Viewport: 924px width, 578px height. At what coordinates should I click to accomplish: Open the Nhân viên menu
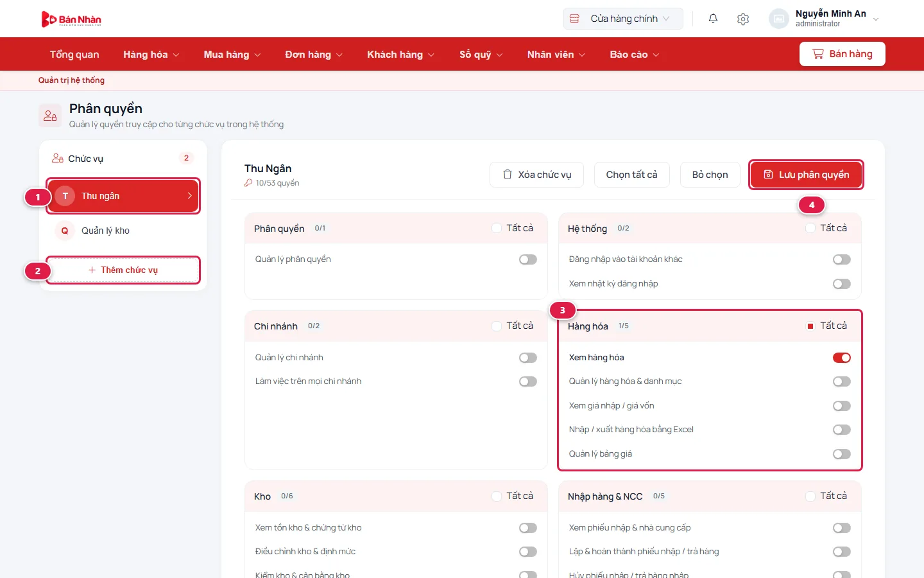[x=556, y=55]
